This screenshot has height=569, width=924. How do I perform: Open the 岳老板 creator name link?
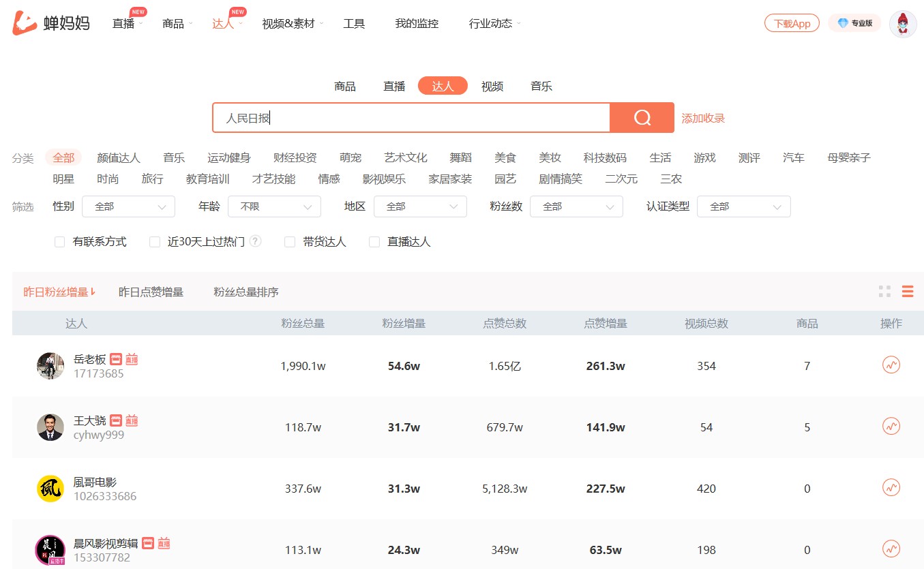[x=90, y=359]
